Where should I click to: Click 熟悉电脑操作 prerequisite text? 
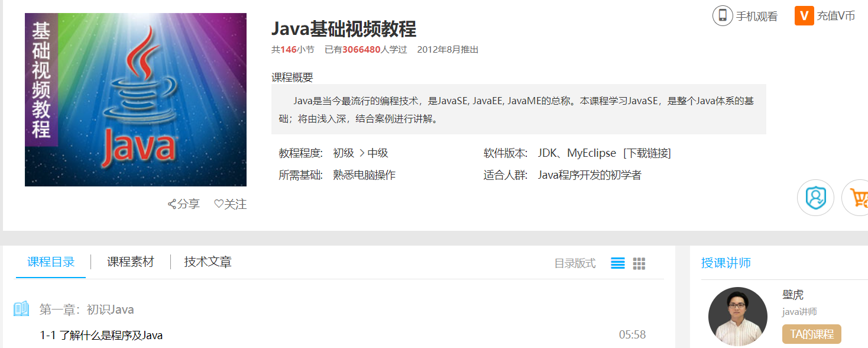[x=364, y=175]
